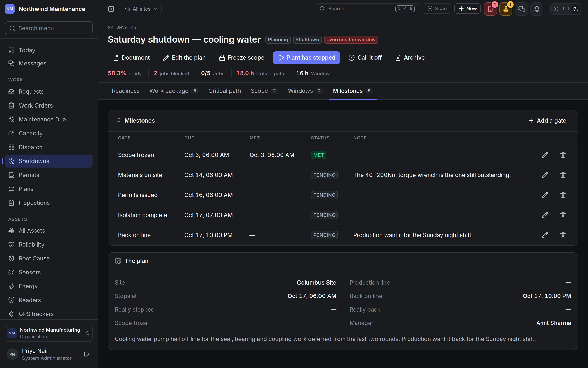
Task: Click the global Search field
Action: coord(367,9)
